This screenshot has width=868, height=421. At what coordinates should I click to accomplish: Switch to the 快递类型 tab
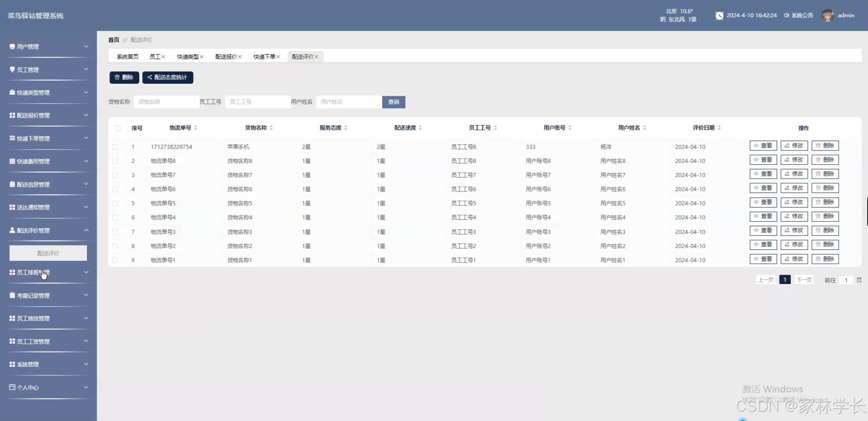click(x=188, y=57)
